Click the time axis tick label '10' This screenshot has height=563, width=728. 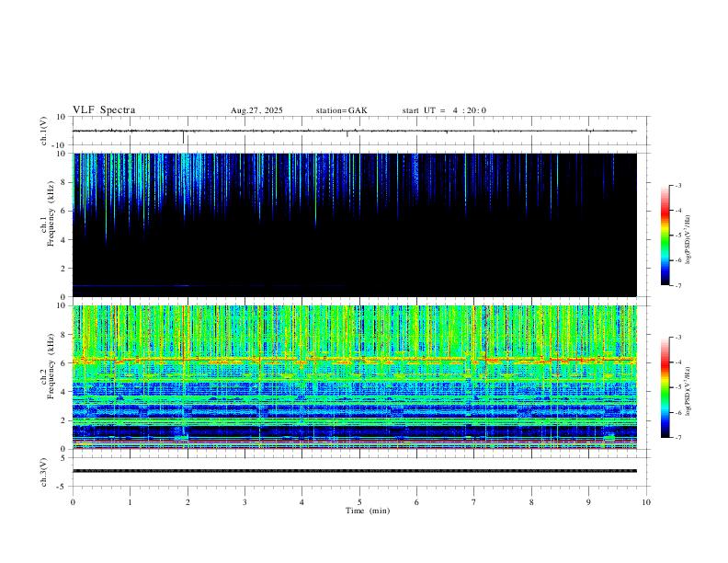coord(646,502)
